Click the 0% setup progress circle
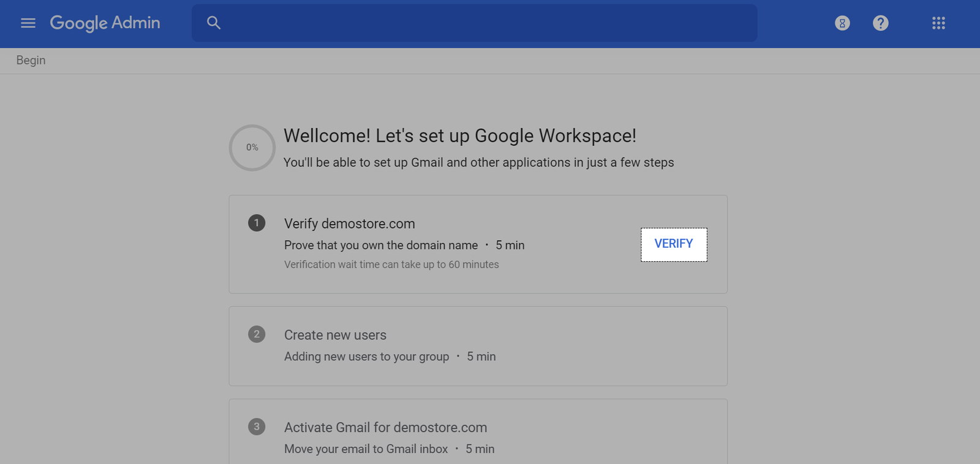This screenshot has width=980, height=464. click(x=252, y=148)
